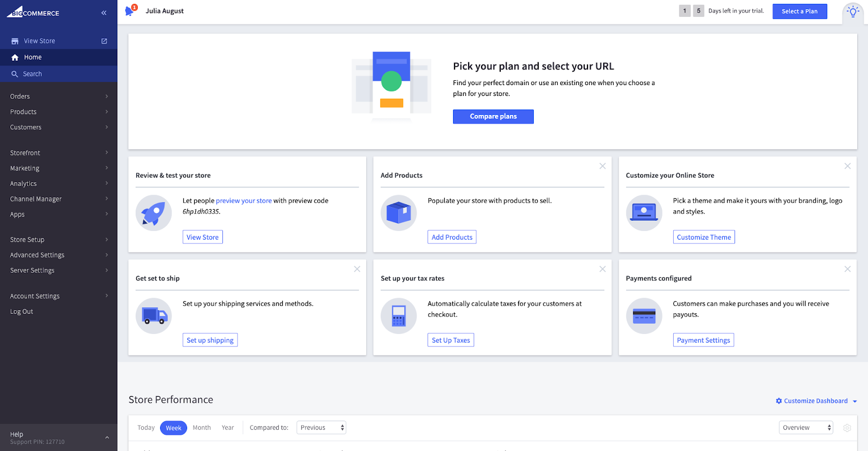Expand the Apps menu
The height and width of the screenshot is (451, 868).
tap(59, 214)
